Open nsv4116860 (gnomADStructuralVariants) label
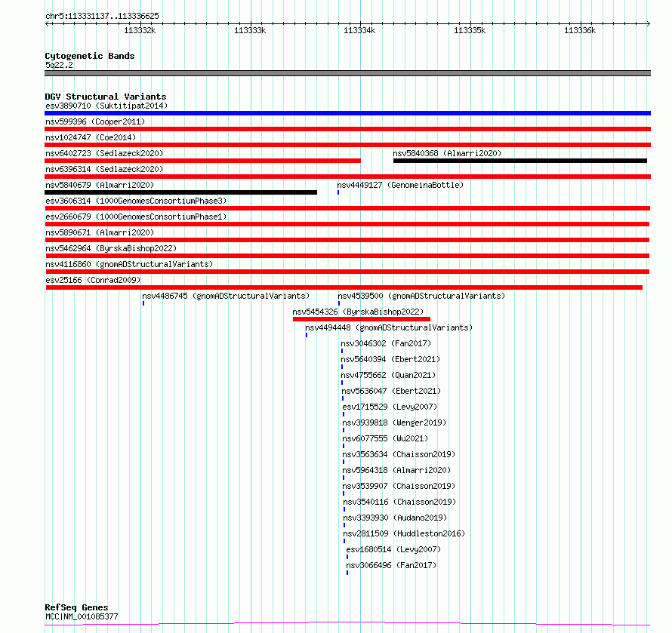The image size is (672, 633). click(x=129, y=264)
